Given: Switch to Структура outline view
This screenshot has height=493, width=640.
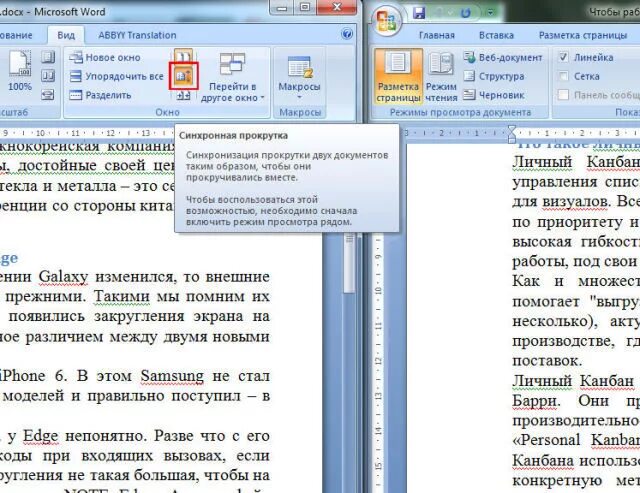Looking at the screenshot, I should pyautogui.click(x=494, y=76).
